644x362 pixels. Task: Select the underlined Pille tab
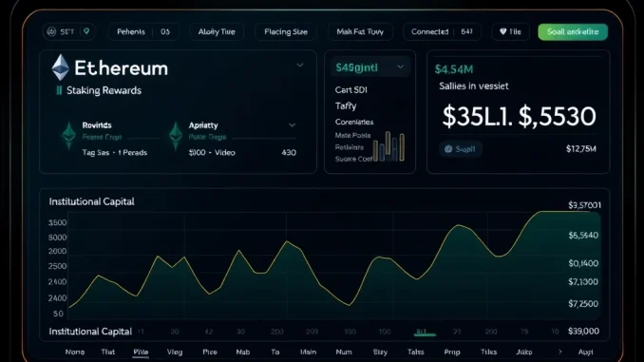point(141,352)
